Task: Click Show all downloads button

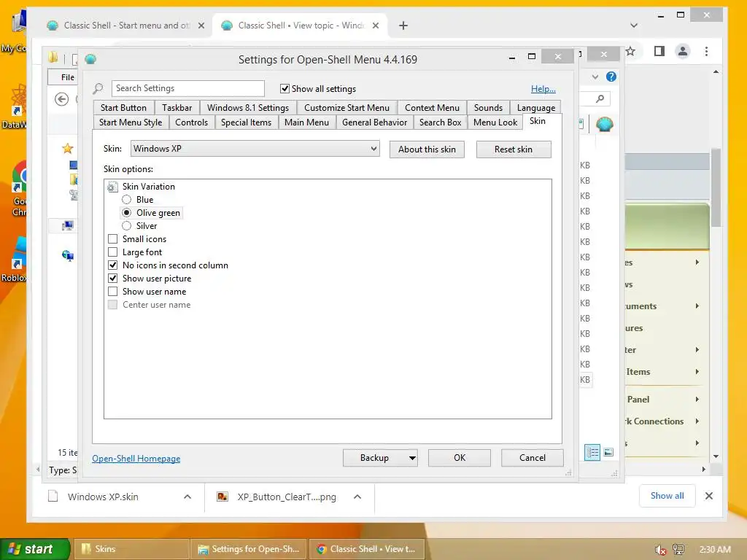Action: pyautogui.click(x=667, y=496)
